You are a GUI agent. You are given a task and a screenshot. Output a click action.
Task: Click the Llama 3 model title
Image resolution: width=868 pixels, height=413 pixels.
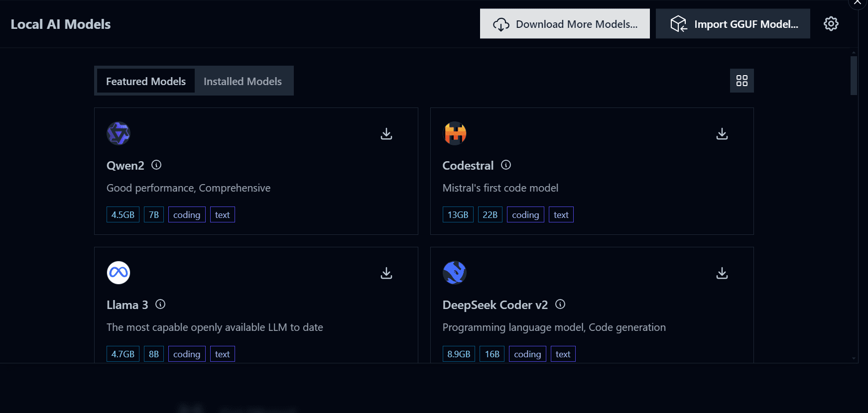click(x=127, y=305)
